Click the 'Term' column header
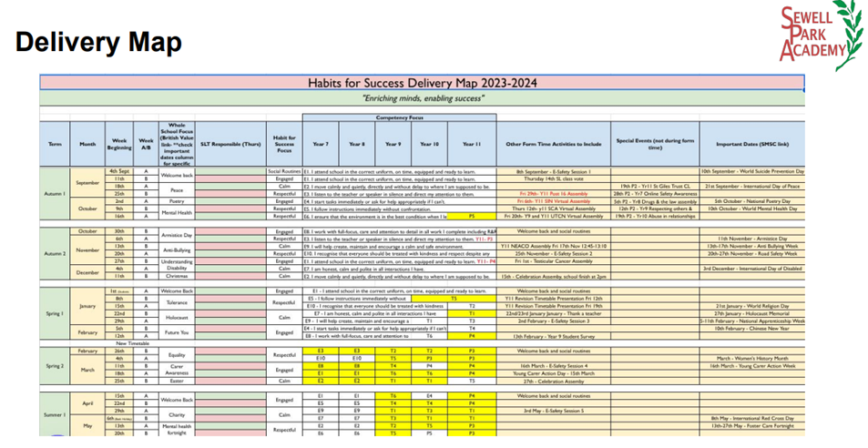The image size is (868, 448). click(55, 144)
